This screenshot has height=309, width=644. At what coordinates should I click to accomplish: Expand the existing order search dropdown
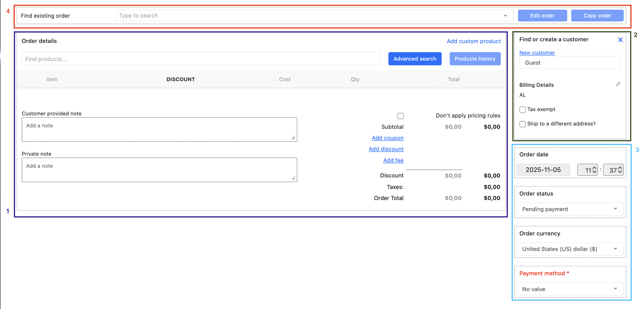pyautogui.click(x=505, y=15)
